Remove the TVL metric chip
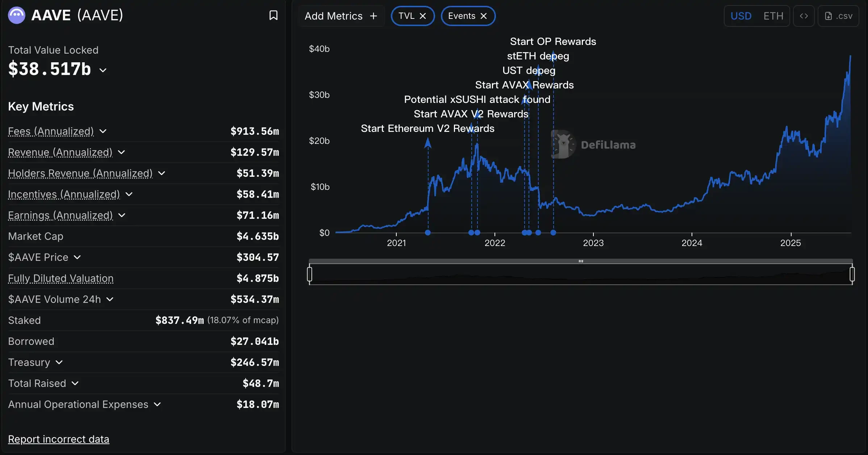868x455 pixels. click(x=422, y=16)
